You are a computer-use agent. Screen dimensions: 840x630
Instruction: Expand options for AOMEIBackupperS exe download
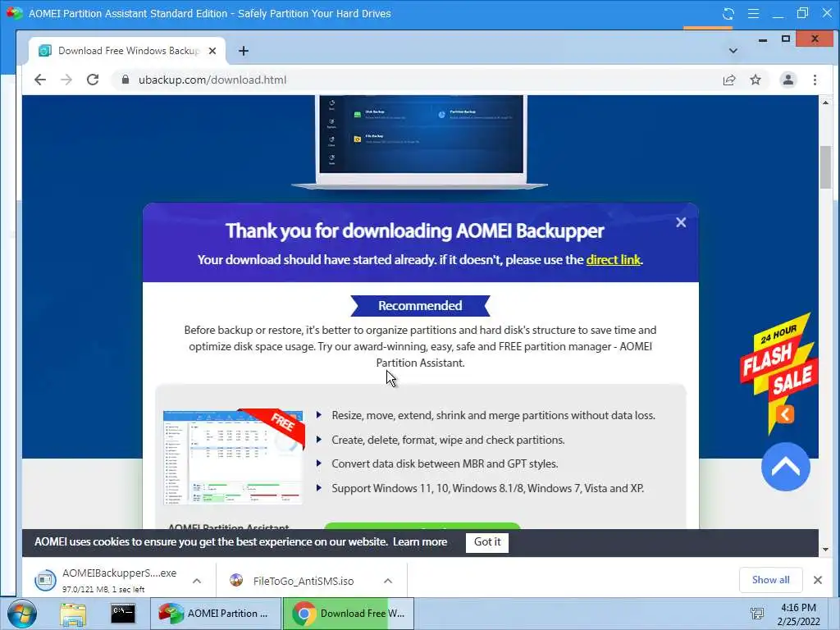(197, 581)
